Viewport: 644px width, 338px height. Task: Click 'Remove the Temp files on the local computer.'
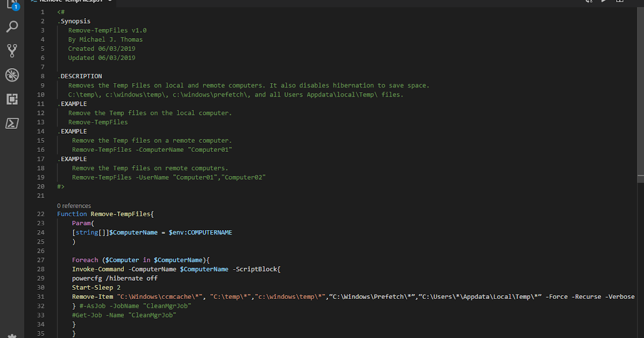pos(150,113)
